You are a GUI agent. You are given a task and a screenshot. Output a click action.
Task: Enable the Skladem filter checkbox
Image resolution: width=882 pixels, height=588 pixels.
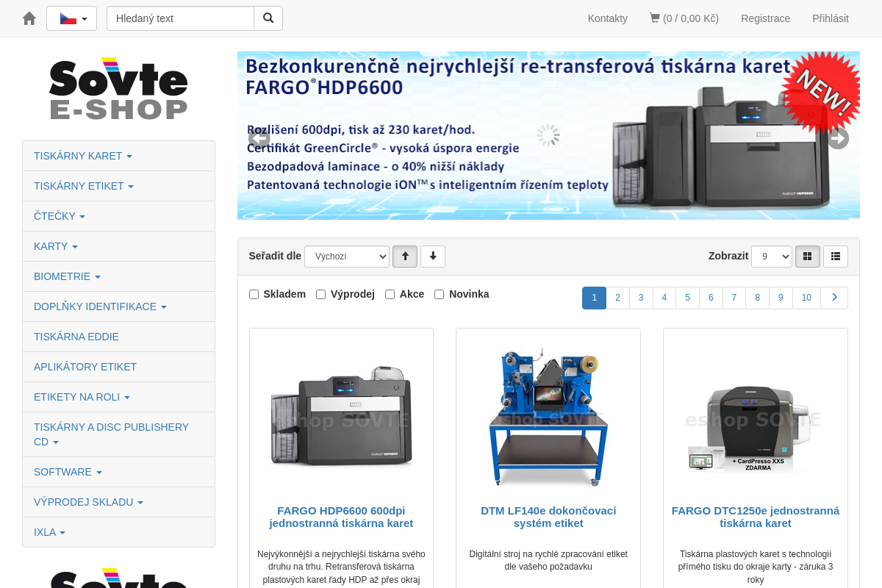[x=254, y=294]
